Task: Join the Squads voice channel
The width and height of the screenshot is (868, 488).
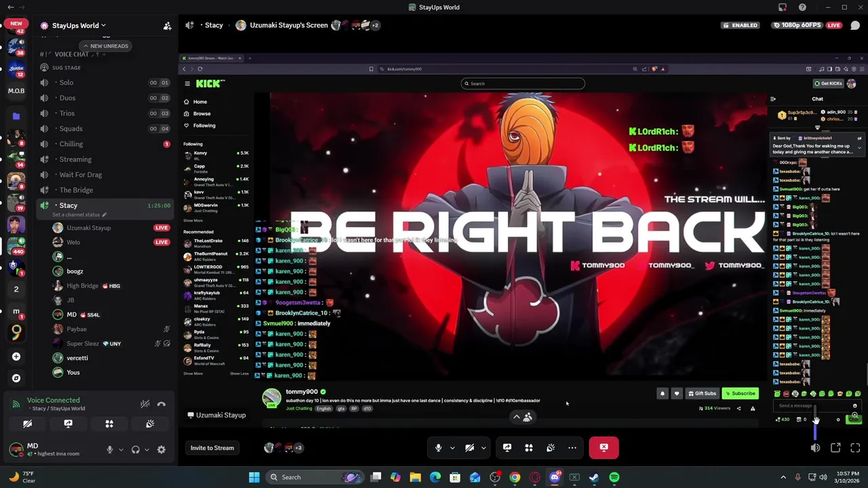Action: point(105,129)
